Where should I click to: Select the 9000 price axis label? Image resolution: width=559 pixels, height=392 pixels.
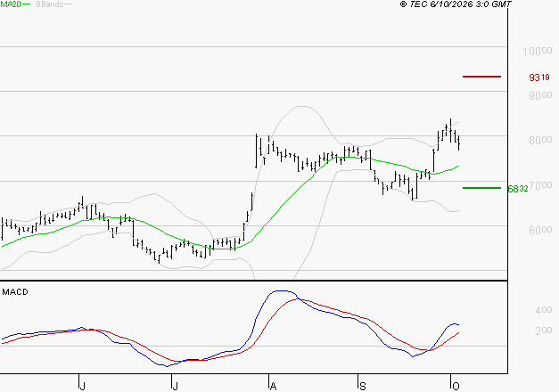(x=540, y=95)
